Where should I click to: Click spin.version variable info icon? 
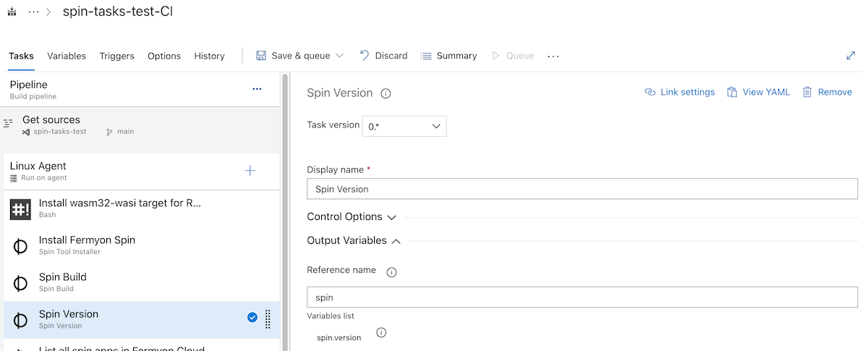point(381,333)
